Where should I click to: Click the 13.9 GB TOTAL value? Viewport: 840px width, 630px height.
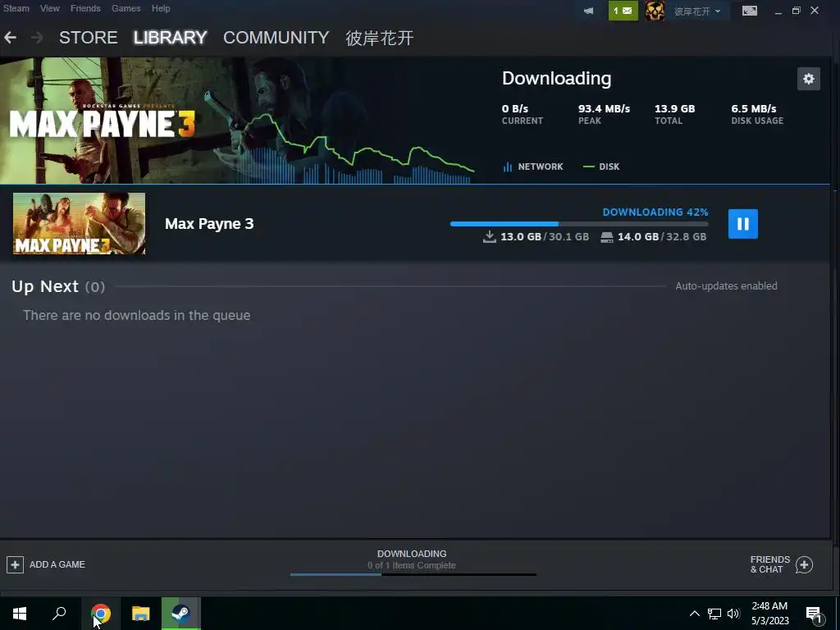pyautogui.click(x=674, y=109)
